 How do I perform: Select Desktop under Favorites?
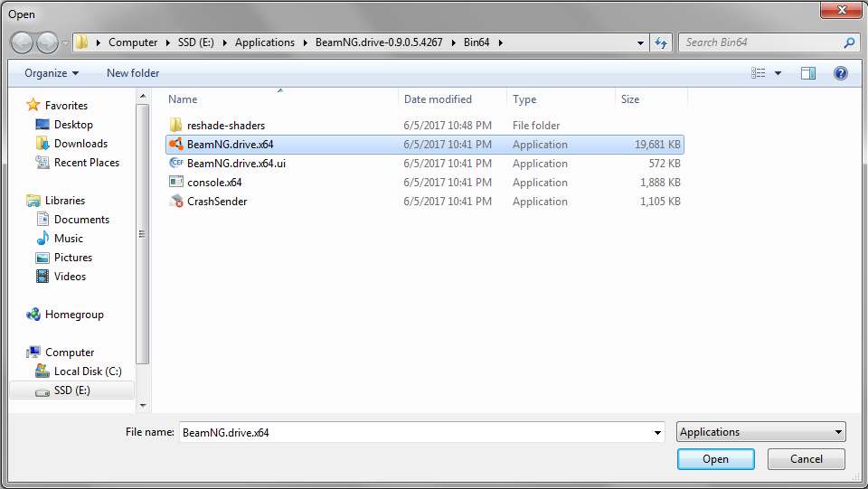[x=73, y=125]
